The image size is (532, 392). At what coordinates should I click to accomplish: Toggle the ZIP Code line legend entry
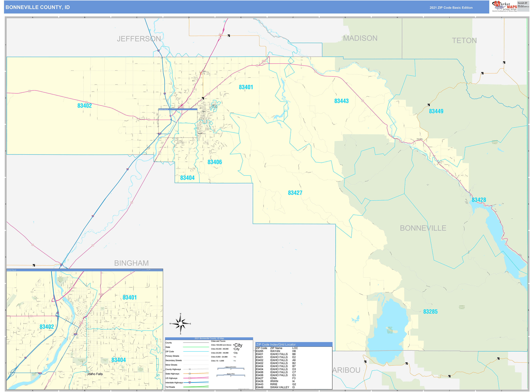click(196, 351)
